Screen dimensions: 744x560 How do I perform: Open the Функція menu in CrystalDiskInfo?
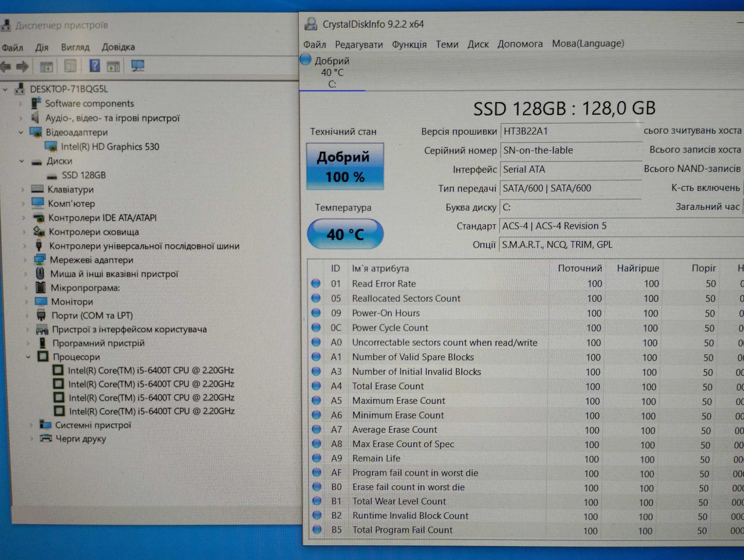(409, 44)
